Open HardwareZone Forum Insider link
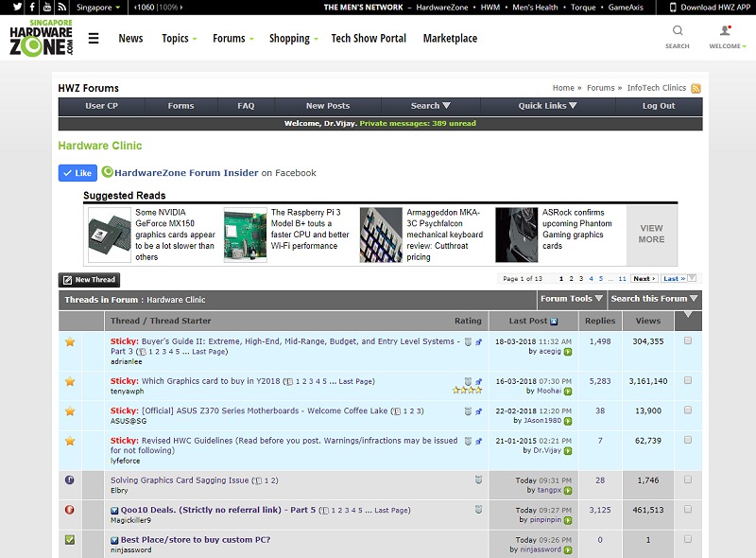Viewport: 756px width, 558px height. (x=186, y=173)
